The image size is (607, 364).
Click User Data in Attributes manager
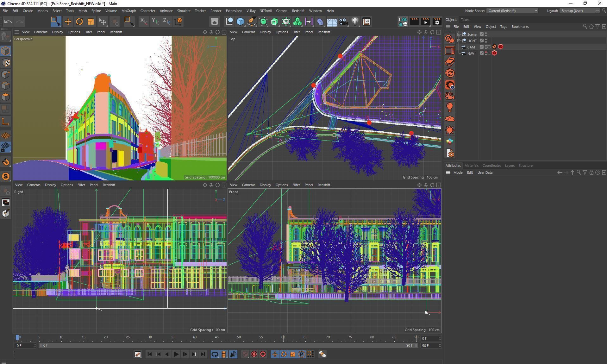[485, 173]
